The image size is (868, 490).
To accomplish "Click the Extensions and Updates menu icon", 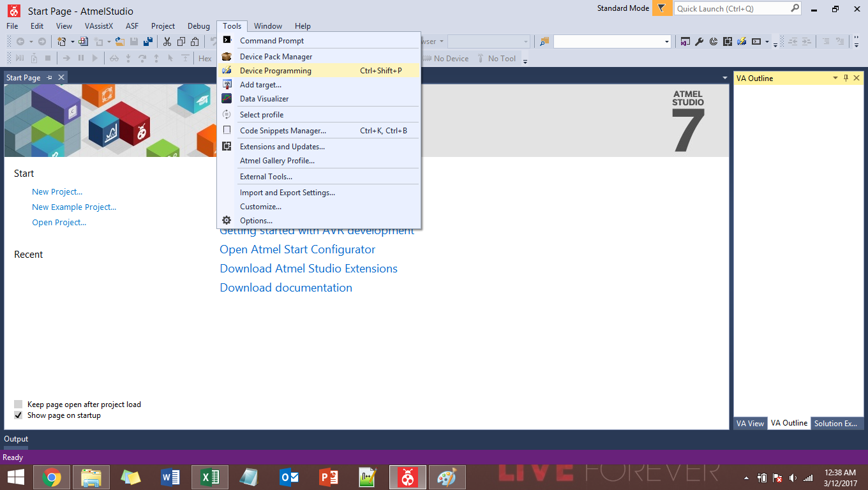I will click(x=227, y=146).
